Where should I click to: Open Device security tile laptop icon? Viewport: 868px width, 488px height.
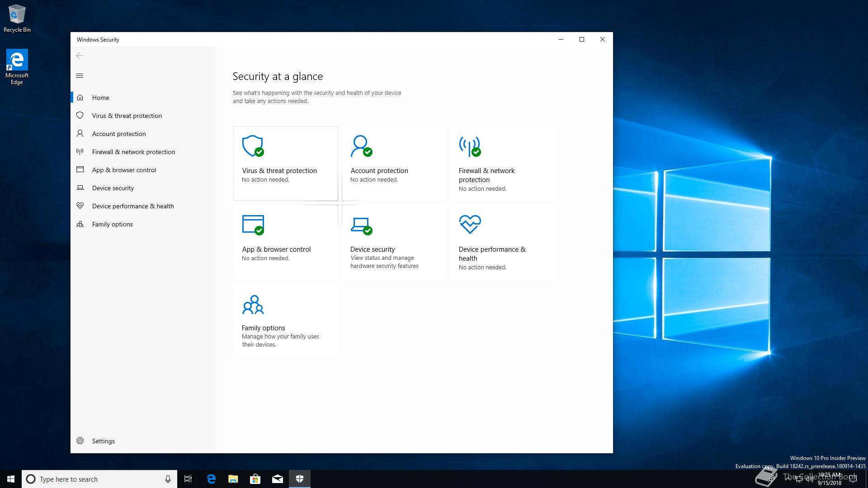(x=362, y=226)
